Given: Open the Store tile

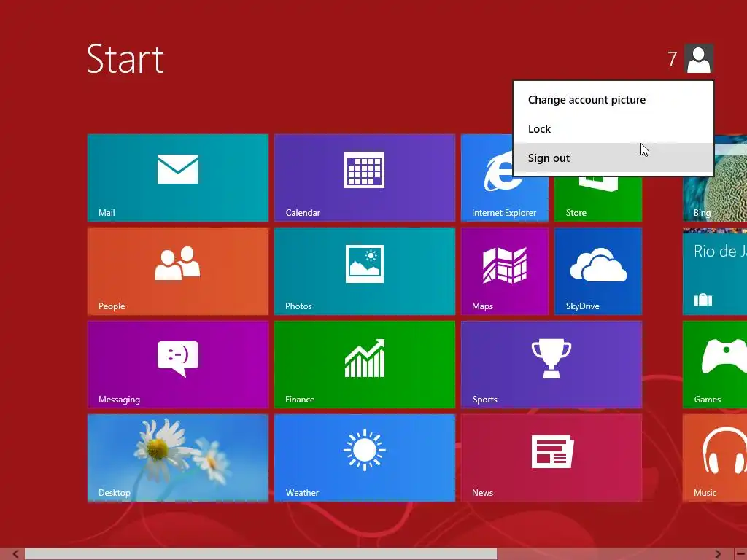Looking at the screenshot, I should click(598, 200).
